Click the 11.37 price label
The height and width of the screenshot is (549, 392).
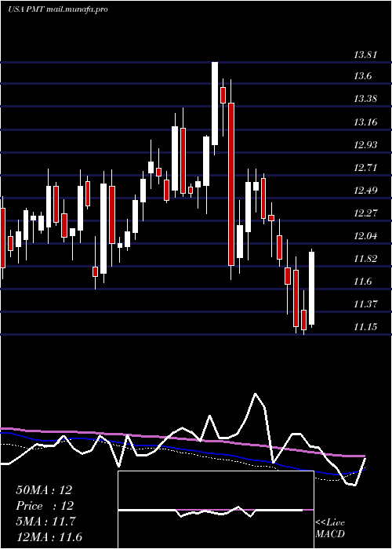[x=365, y=304]
